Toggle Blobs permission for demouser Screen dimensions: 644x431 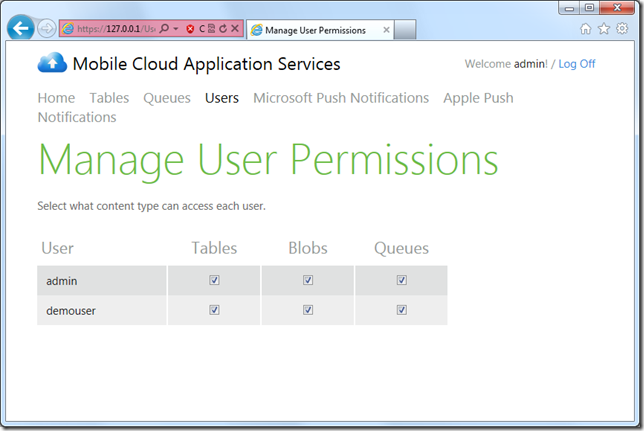tap(308, 310)
